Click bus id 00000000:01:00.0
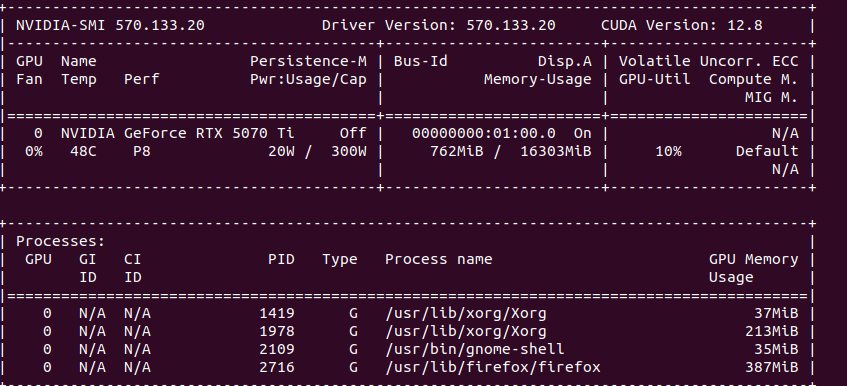The image size is (847, 386). point(483,133)
